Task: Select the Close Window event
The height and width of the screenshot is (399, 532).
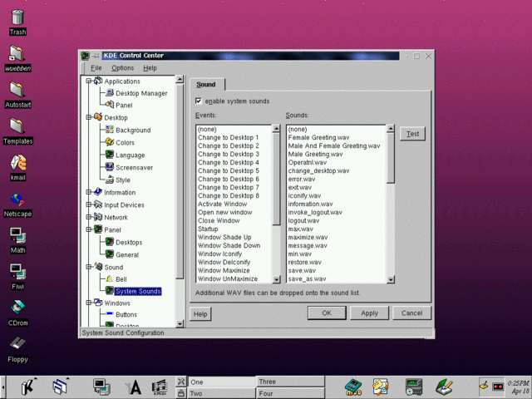Action: tap(219, 220)
